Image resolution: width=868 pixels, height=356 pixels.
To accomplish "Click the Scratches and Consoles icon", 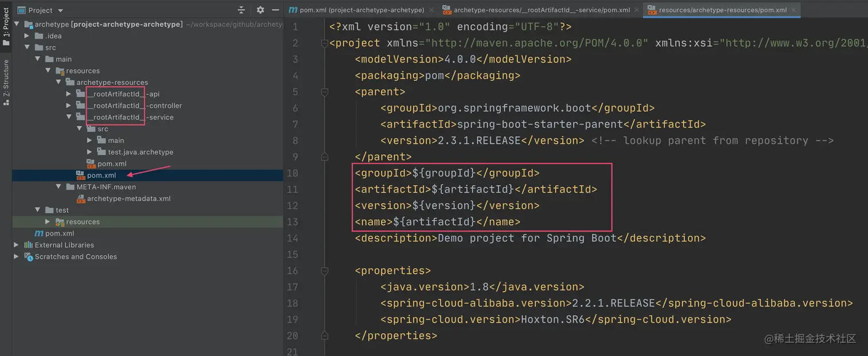I will (x=28, y=257).
